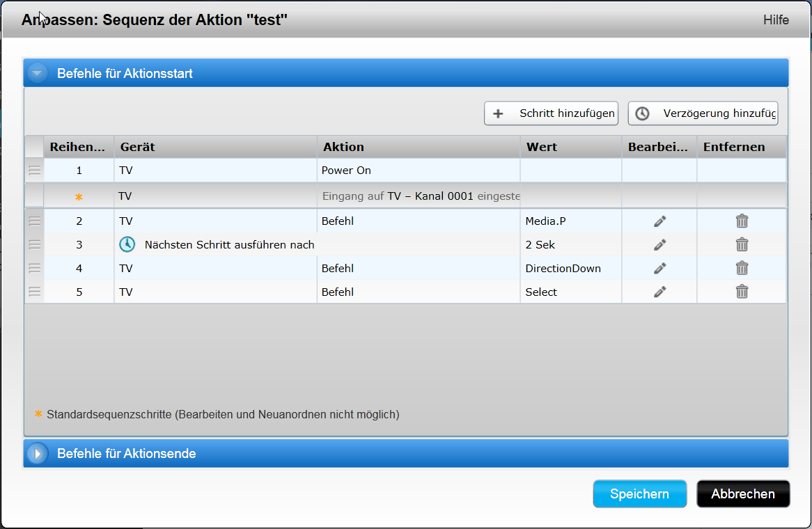
Task: Open the Hilfe link
Action: [776, 19]
